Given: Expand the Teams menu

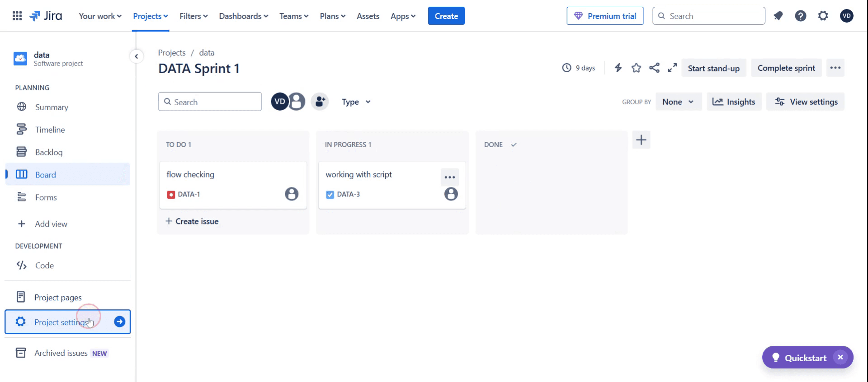Looking at the screenshot, I should [294, 16].
